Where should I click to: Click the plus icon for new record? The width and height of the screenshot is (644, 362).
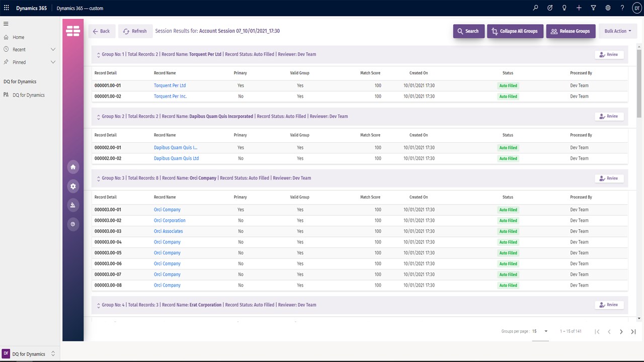pos(579,8)
